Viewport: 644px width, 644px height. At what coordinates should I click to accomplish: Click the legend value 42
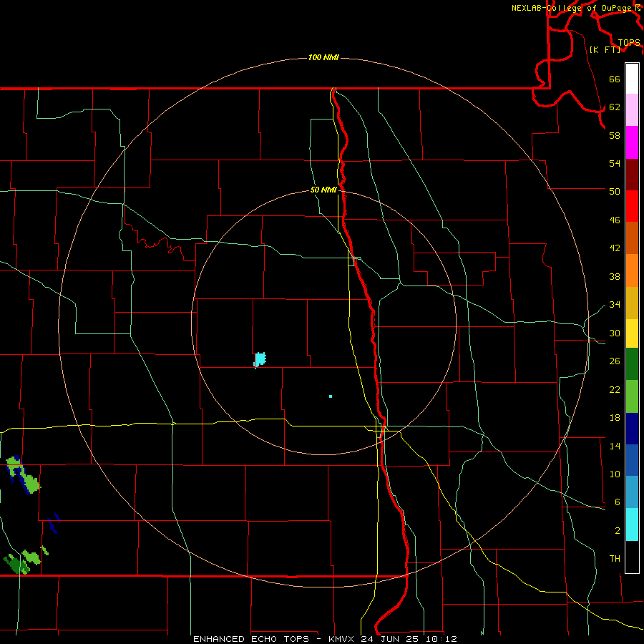click(615, 248)
